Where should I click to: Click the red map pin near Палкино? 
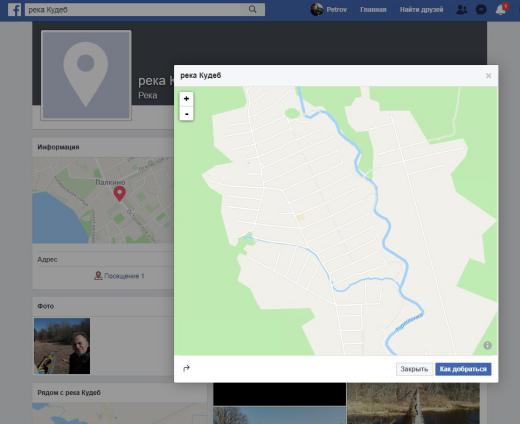pyautogui.click(x=120, y=194)
